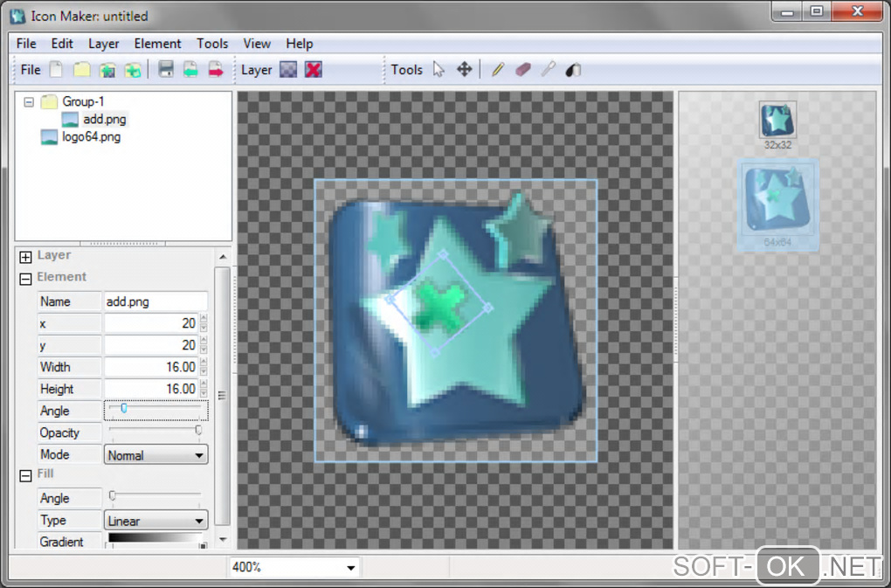Select the Eyedropper tool
This screenshot has height=588, width=891.
(x=548, y=70)
